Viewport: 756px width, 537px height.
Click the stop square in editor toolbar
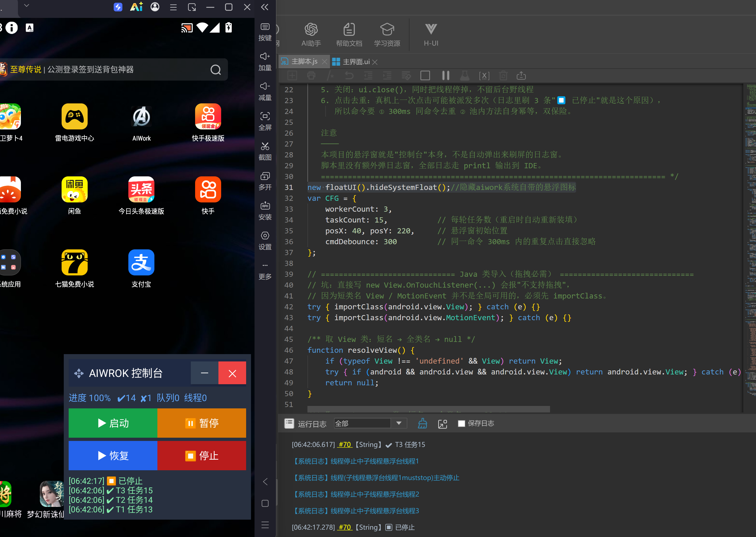tap(425, 76)
